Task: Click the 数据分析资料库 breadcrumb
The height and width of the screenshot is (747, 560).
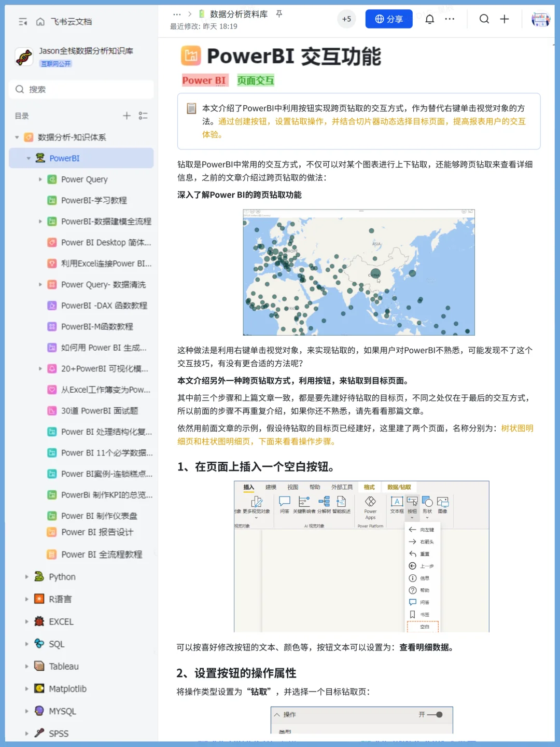Action: click(x=239, y=14)
